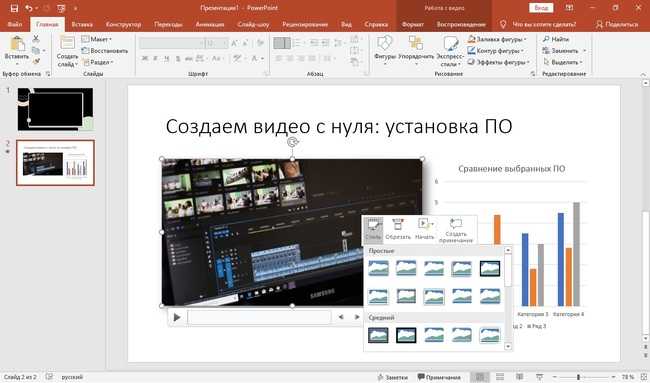Click the Поделиться share button
The width and height of the screenshot is (650, 383).
617,24
